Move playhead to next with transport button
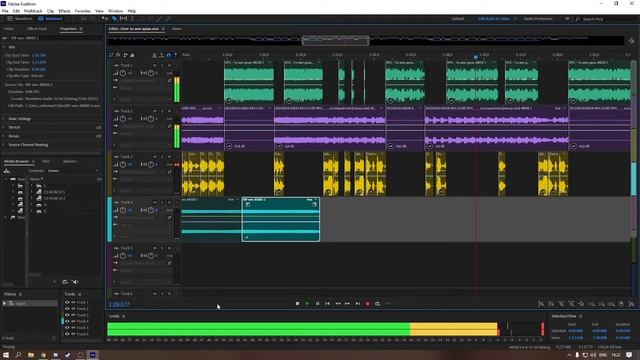 point(358,304)
